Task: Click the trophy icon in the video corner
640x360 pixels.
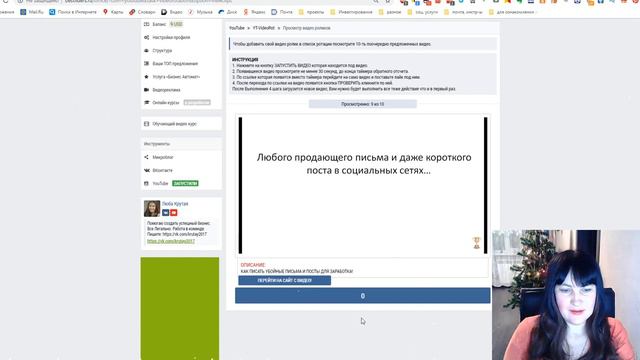Action: 476,243
